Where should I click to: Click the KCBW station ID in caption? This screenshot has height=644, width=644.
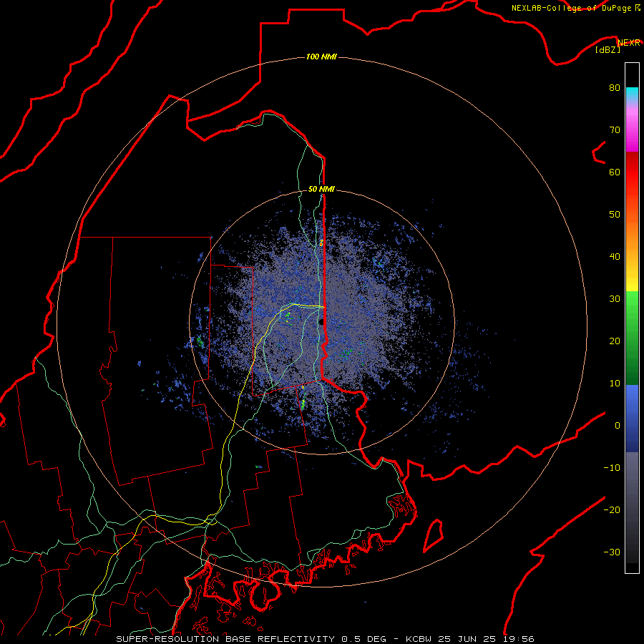click(418, 639)
